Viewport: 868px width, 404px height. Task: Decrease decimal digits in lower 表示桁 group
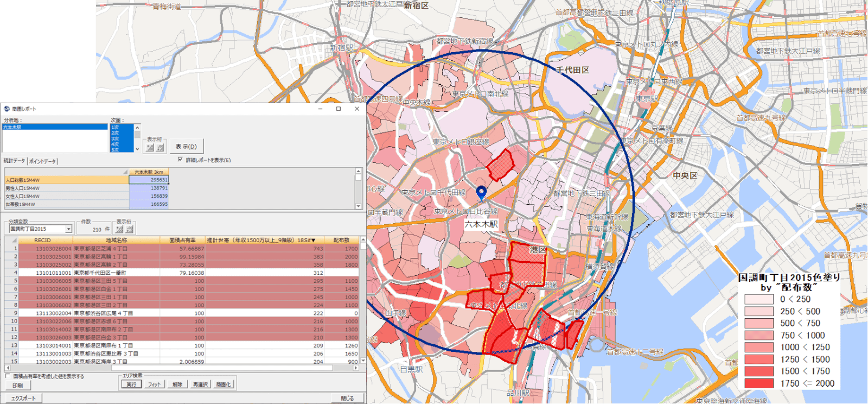click(x=129, y=229)
